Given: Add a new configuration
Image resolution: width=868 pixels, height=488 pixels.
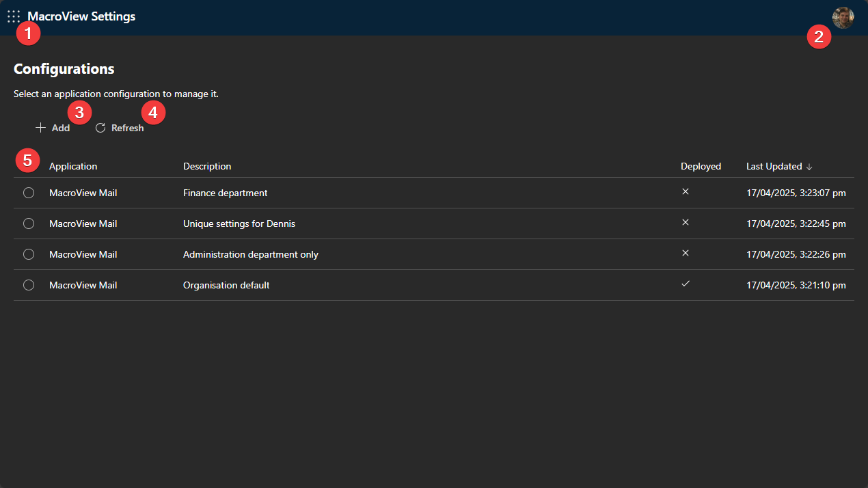Looking at the screenshot, I should (x=53, y=128).
